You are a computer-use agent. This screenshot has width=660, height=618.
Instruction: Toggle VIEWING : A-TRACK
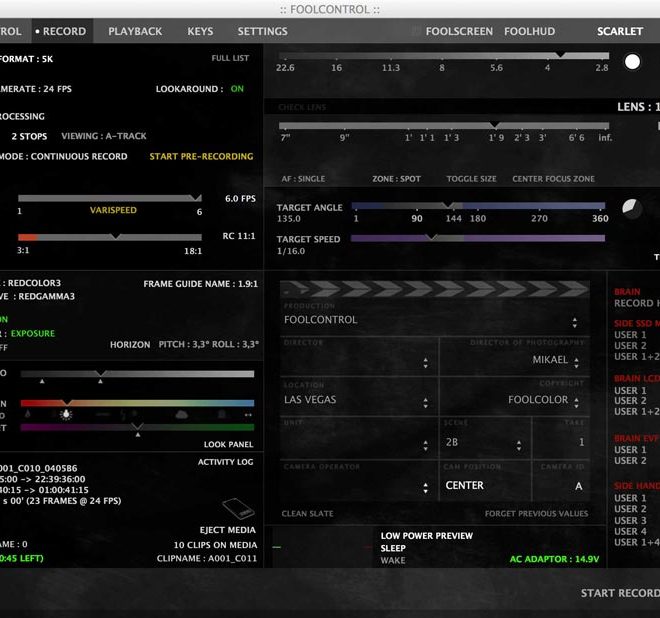104,136
